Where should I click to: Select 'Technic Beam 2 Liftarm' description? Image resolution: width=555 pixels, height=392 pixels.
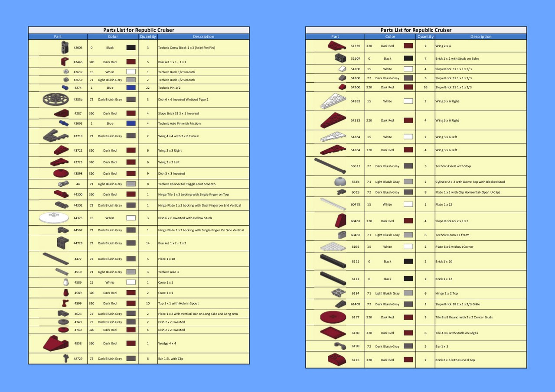452,235
